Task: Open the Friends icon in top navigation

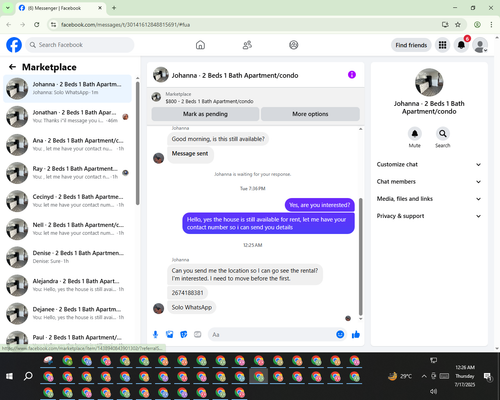Action: point(247,45)
